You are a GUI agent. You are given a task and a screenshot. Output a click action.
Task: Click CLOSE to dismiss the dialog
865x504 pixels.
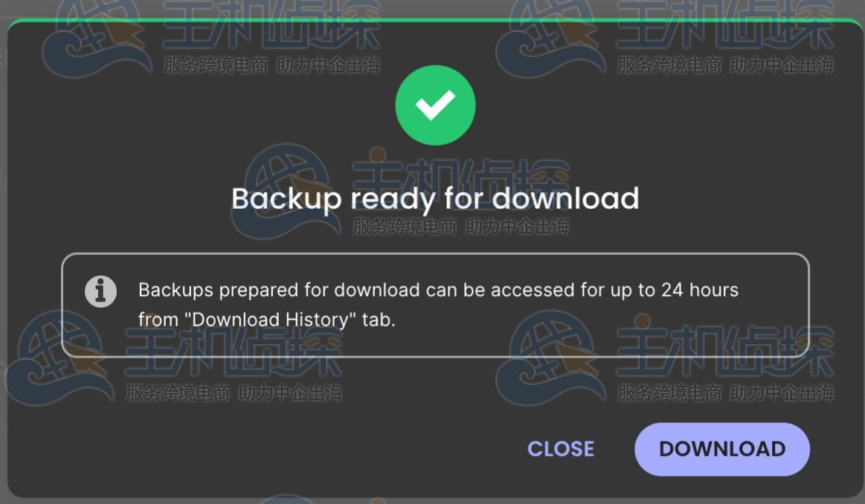pos(560,449)
